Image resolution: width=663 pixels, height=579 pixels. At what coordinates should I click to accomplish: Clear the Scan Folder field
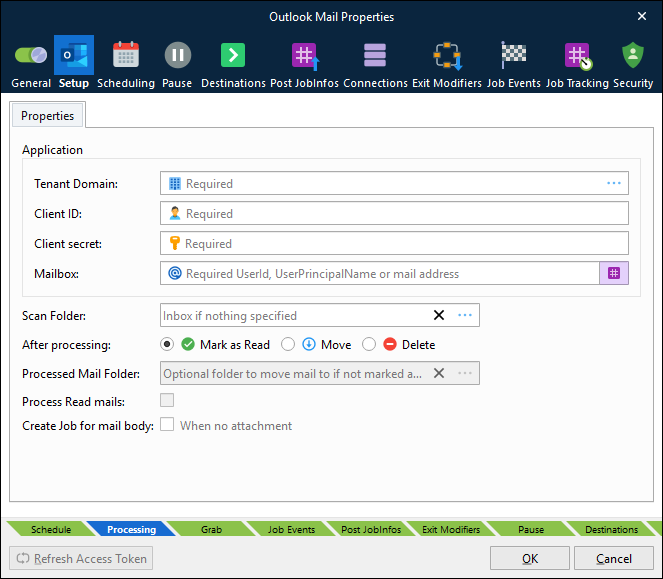click(439, 315)
